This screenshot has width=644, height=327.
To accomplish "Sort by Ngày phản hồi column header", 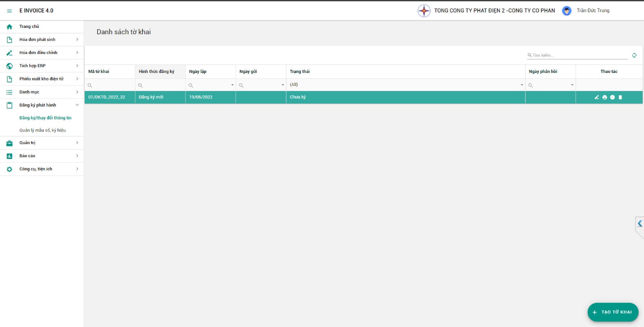I will point(551,72).
